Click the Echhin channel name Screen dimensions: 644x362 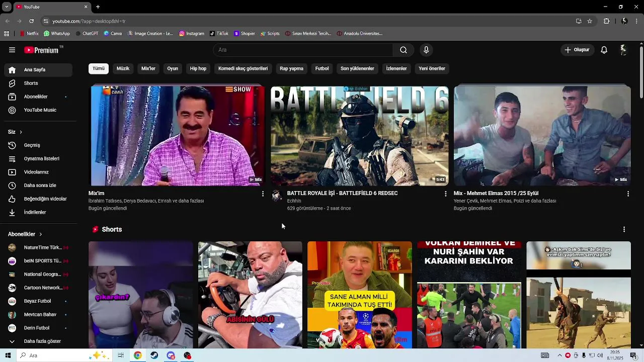coord(294,201)
